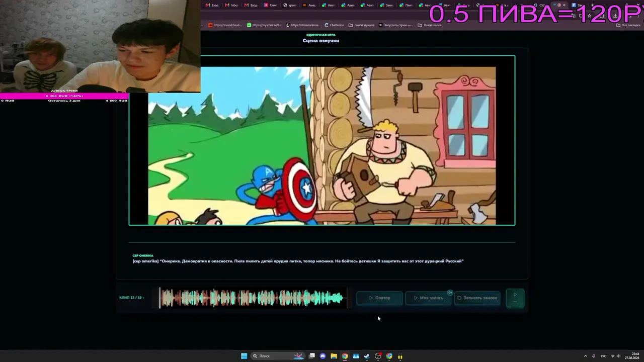
Task: Open Discord from the taskbar
Action: pyautogui.click(x=323, y=356)
